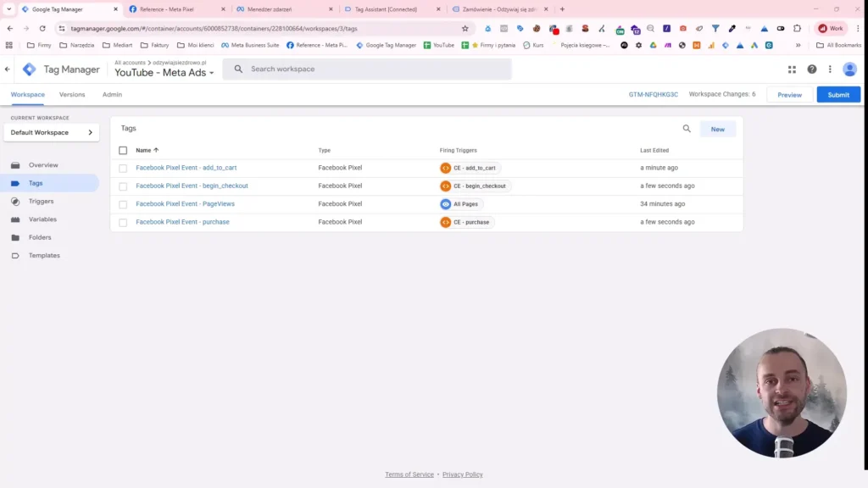Click in the Search workspace field
The image size is (868, 488).
(367, 69)
